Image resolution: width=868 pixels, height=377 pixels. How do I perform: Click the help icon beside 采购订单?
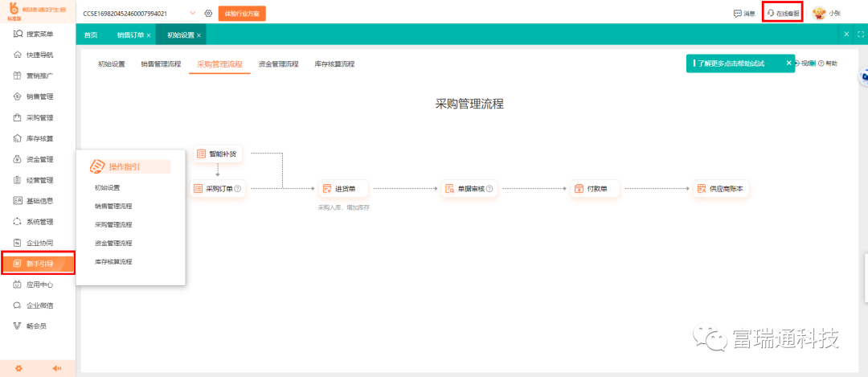click(238, 189)
